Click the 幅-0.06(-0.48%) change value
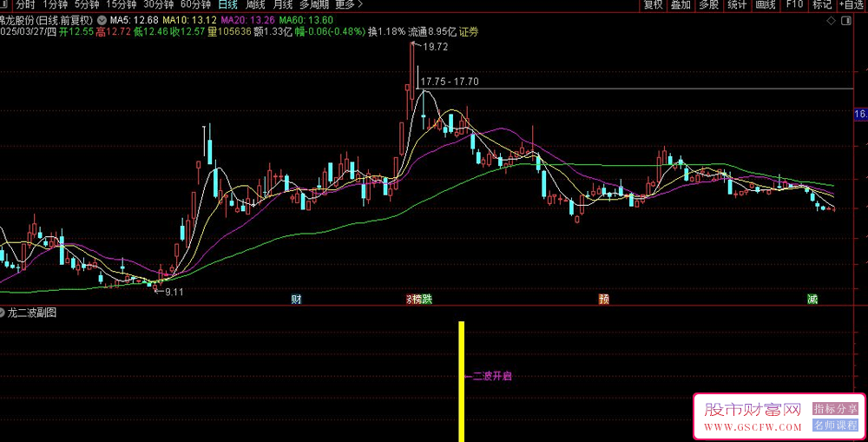The image size is (868, 442). pyautogui.click(x=330, y=32)
